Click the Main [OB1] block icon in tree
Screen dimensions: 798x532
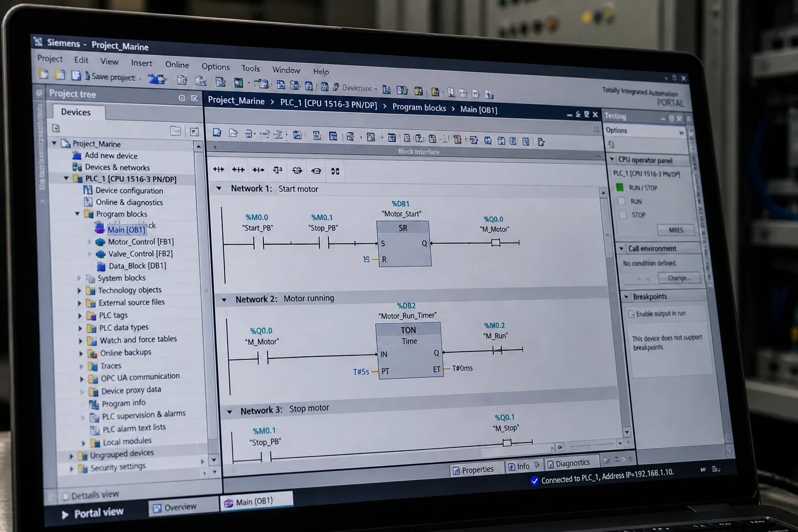tap(100, 228)
